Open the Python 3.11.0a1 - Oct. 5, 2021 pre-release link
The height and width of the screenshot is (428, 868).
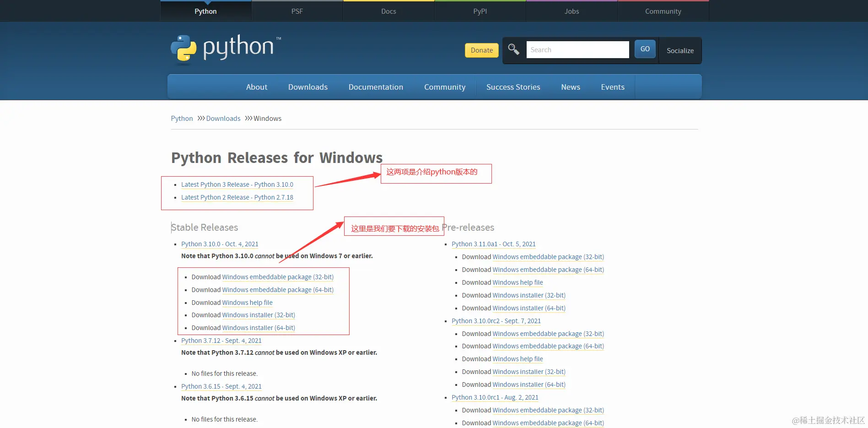[x=494, y=244]
